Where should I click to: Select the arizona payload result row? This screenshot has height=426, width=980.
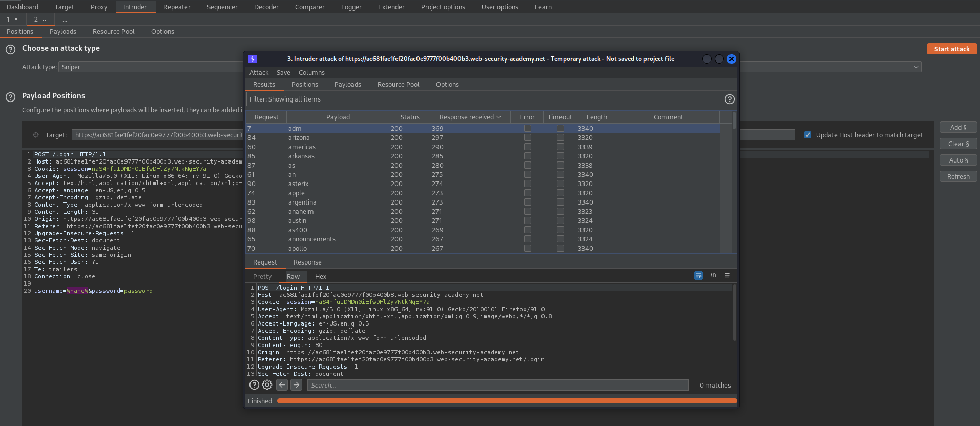pos(483,137)
